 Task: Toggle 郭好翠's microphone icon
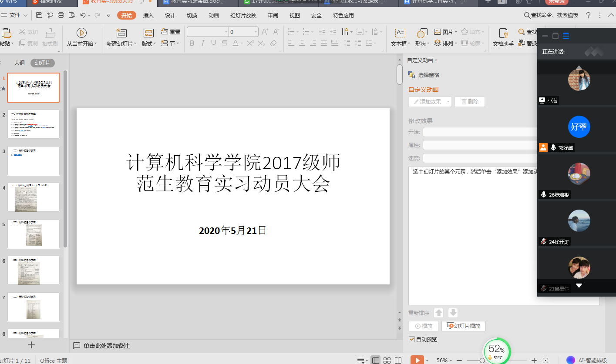click(553, 147)
